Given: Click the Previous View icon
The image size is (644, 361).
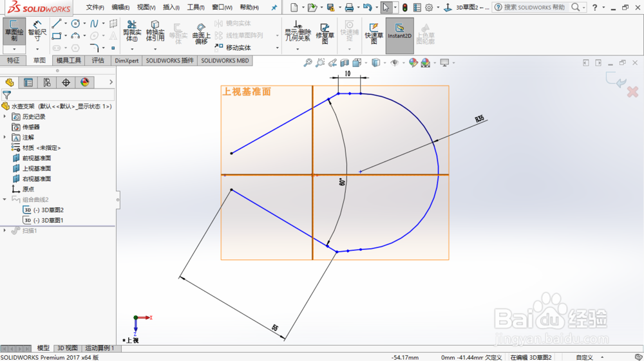Looking at the screenshot, I should point(332,63).
